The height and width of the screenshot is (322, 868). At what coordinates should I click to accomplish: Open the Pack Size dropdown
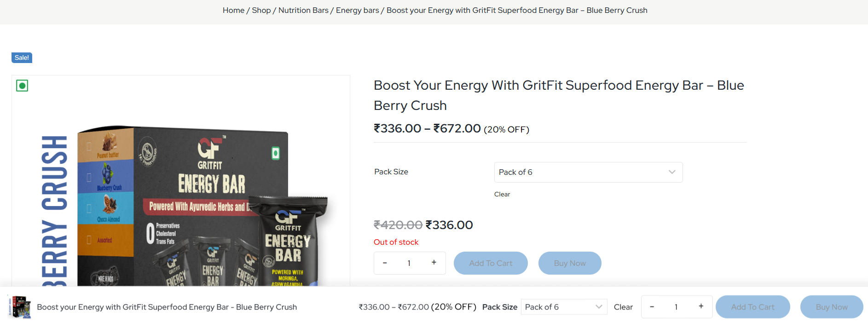click(x=580, y=172)
